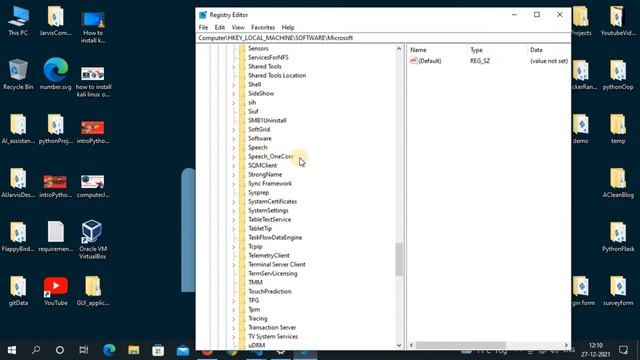Click the (Default) string value icon
This screenshot has height=360, width=640.
click(413, 60)
